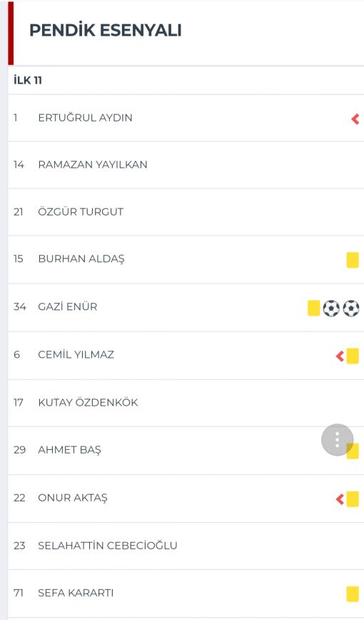Select player Ramazan Yayılkan
Viewport: 364px width, 620px height.
[186, 165]
